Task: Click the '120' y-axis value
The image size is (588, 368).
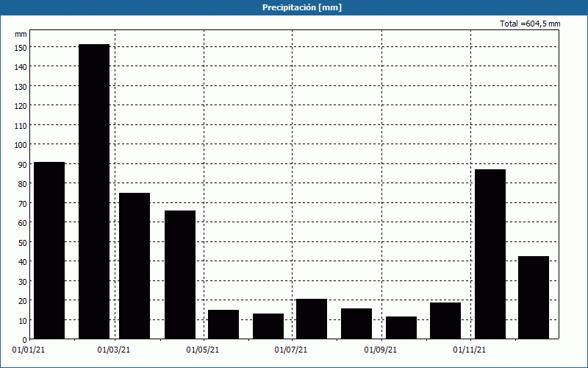Action: (21, 106)
